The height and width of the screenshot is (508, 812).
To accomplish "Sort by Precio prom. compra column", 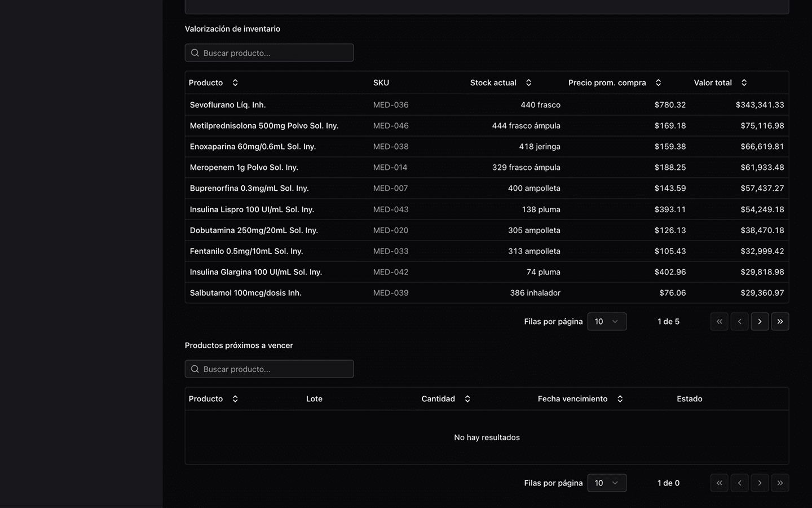I will tap(615, 82).
